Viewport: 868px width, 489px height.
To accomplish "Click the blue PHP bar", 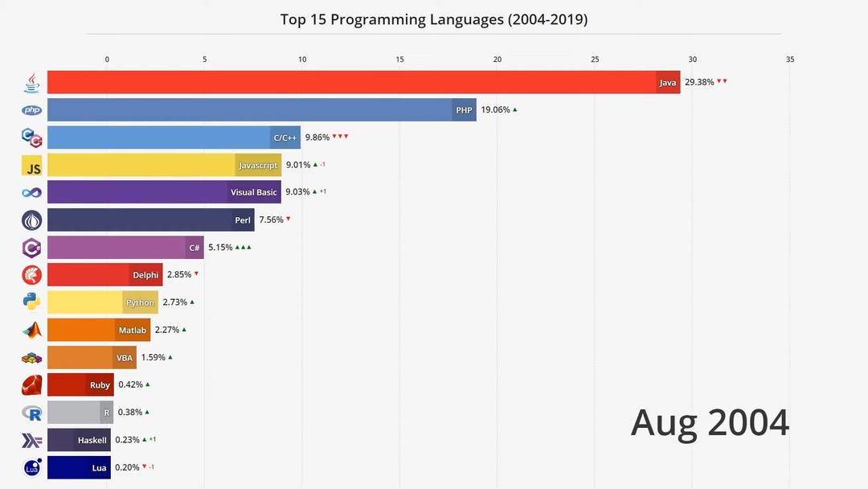I will click(x=262, y=109).
